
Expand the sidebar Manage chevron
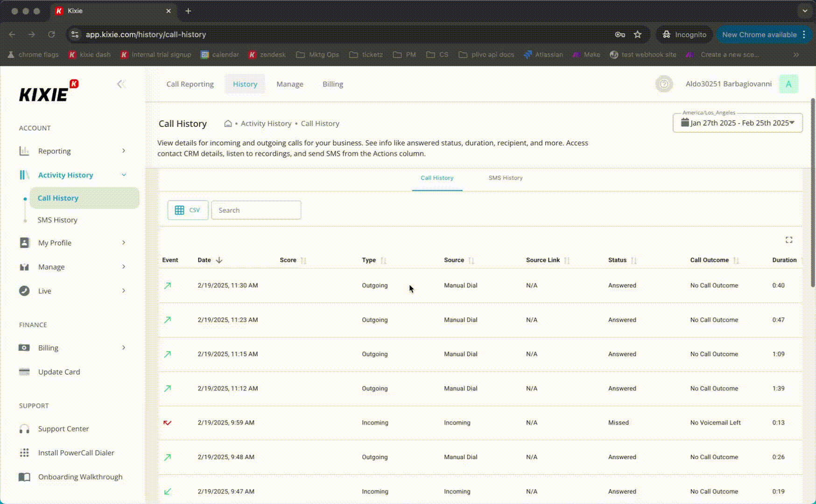tap(124, 267)
